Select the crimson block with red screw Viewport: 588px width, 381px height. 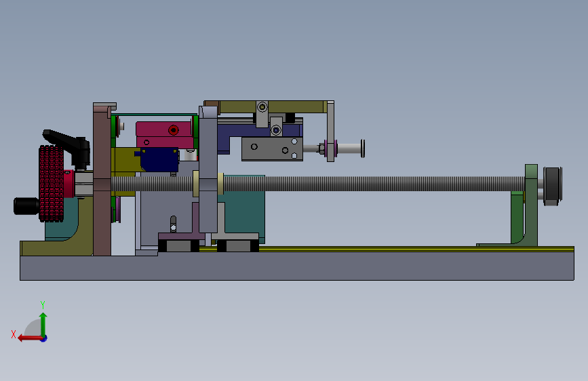(165, 134)
